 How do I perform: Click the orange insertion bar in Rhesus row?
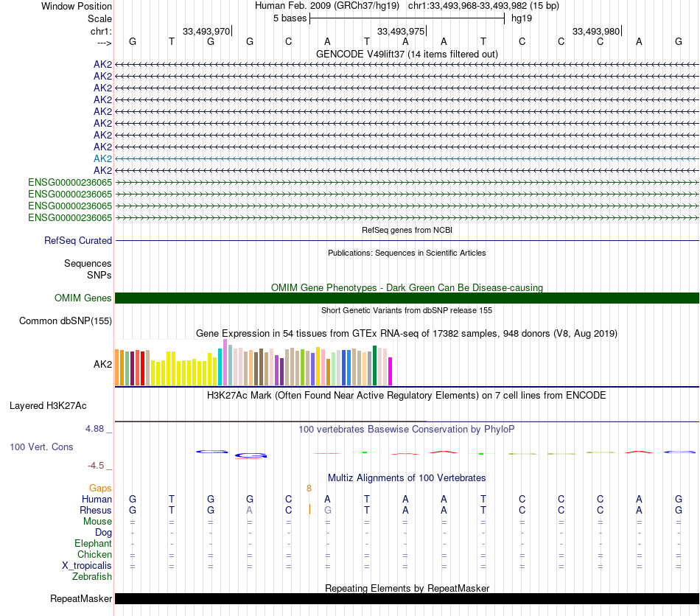pos(309,509)
